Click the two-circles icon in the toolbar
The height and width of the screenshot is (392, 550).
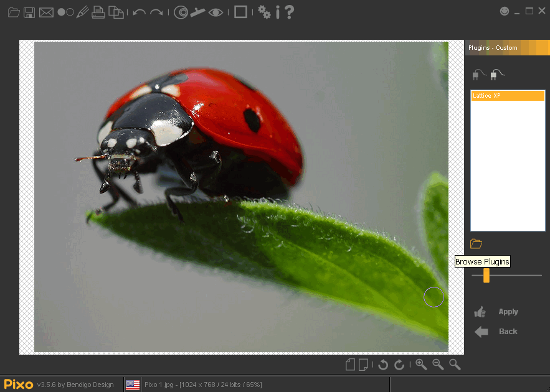coord(65,12)
